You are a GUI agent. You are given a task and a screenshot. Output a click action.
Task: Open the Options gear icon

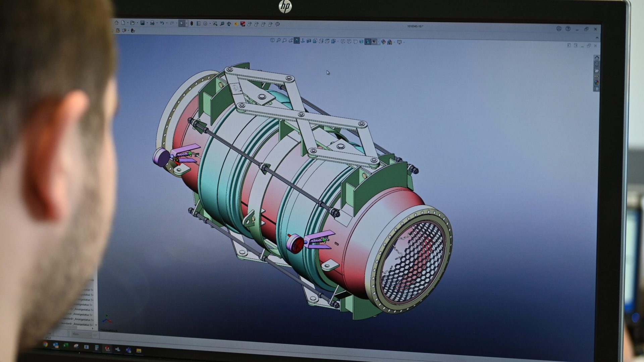click(x=205, y=23)
